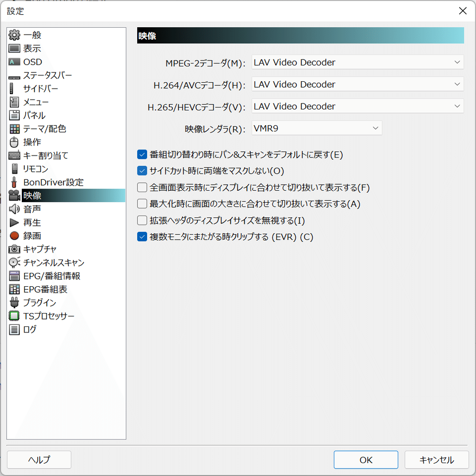Screen dimensions: 476x476
Task: Click the red record icon beside 録画
Action: 14,236
